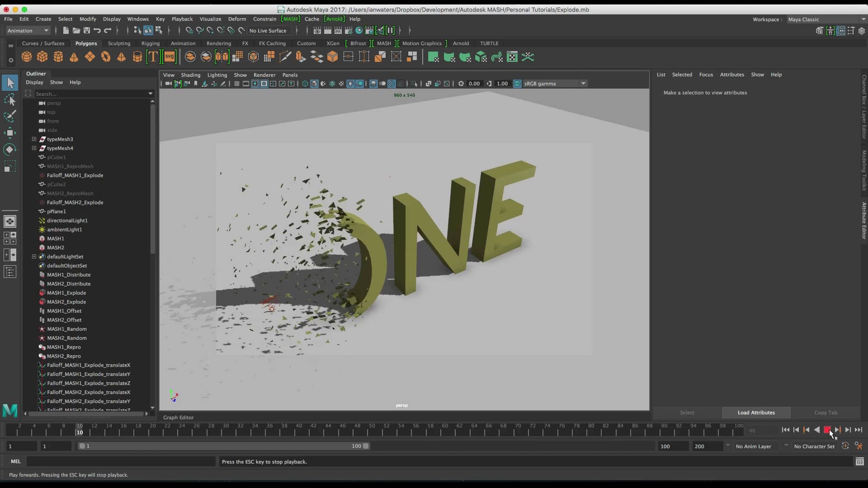Click the SVG import shelf icon
This screenshot has width=868, height=488.
(x=170, y=57)
